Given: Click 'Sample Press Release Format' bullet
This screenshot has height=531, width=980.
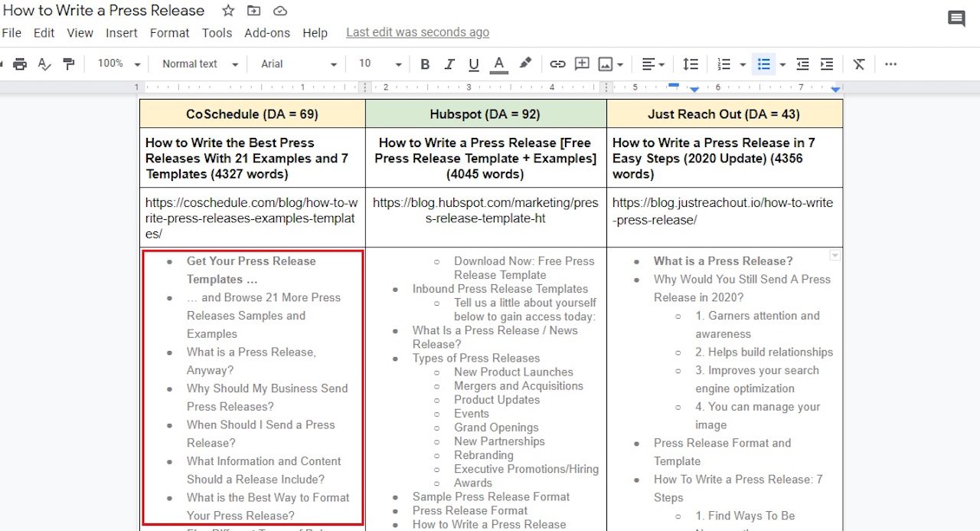Looking at the screenshot, I should tap(491, 497).
